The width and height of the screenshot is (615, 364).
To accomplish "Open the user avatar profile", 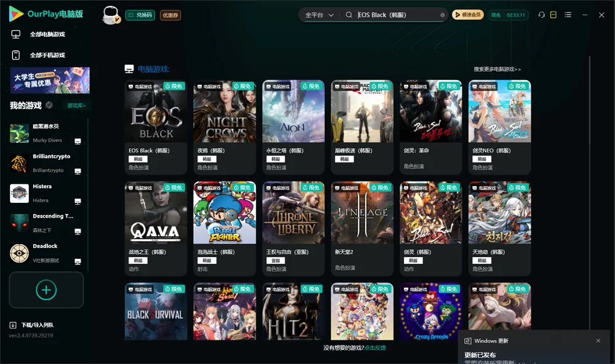I will [111, 15].
